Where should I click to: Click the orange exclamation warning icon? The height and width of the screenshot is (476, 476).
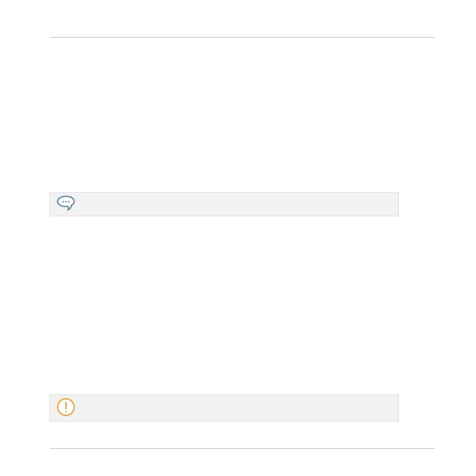[x=66, y=407]
